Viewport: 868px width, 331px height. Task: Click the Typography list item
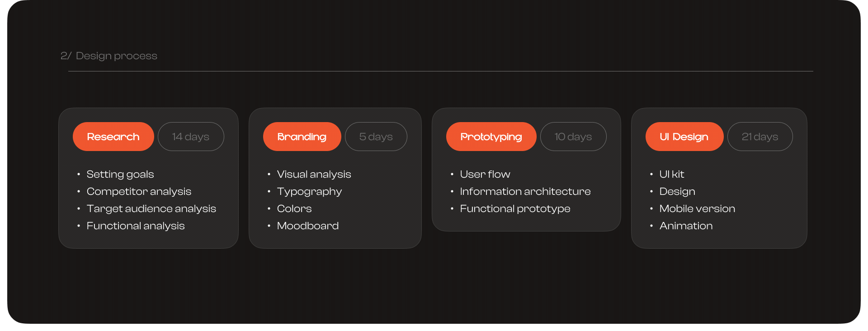(x=309, y=191)
